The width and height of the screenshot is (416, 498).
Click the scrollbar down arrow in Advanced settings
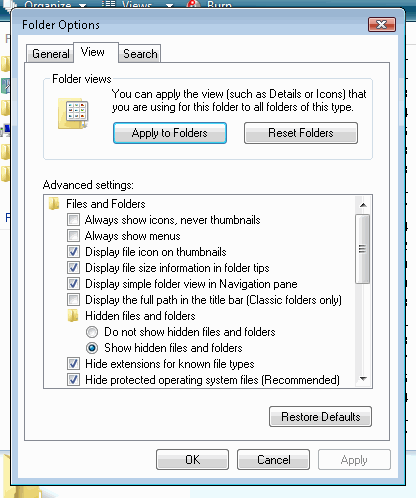363,379
